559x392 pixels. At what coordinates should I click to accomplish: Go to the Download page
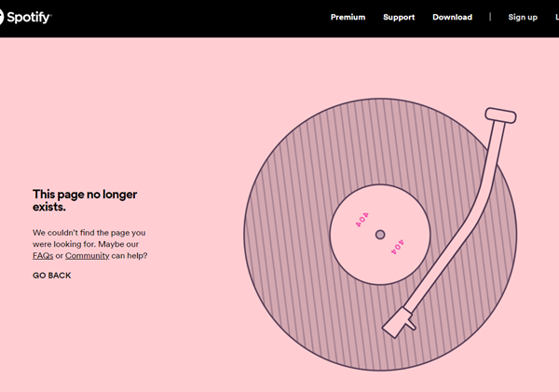pos(452,17)
